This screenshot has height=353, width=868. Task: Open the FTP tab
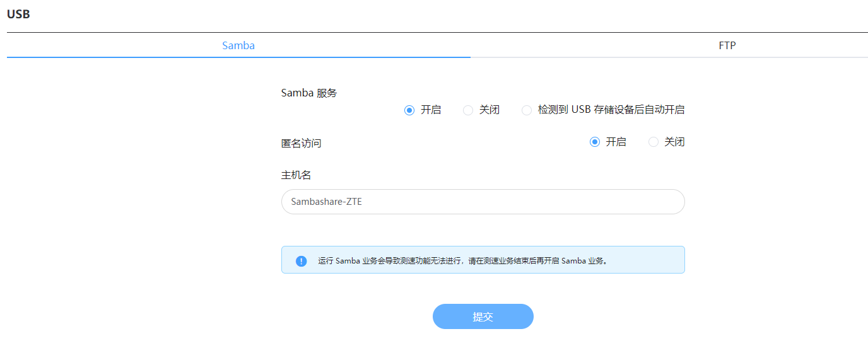[727, 45]
